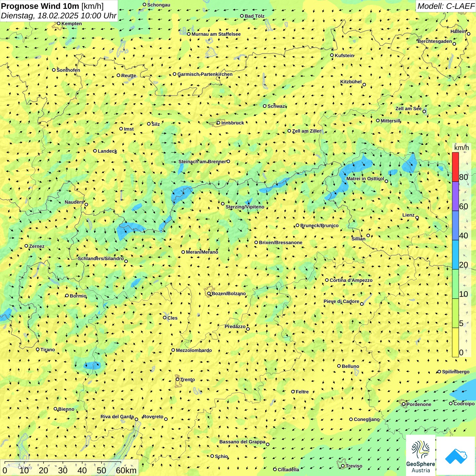Click the blue cloud arrow logo
476x476 pixels.
pyautogui.click(x=456, y=456)
